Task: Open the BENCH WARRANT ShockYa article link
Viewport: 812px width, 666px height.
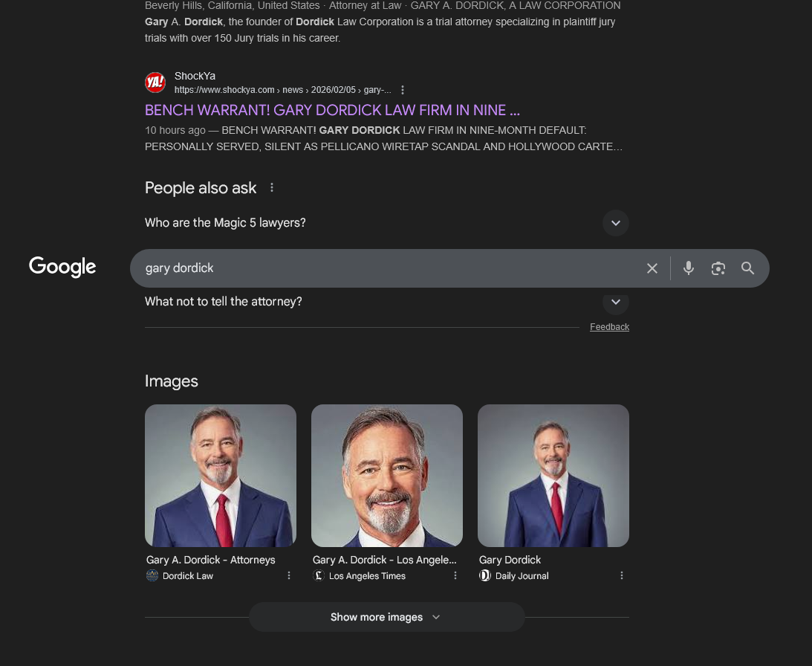Action: pos(332,110)
